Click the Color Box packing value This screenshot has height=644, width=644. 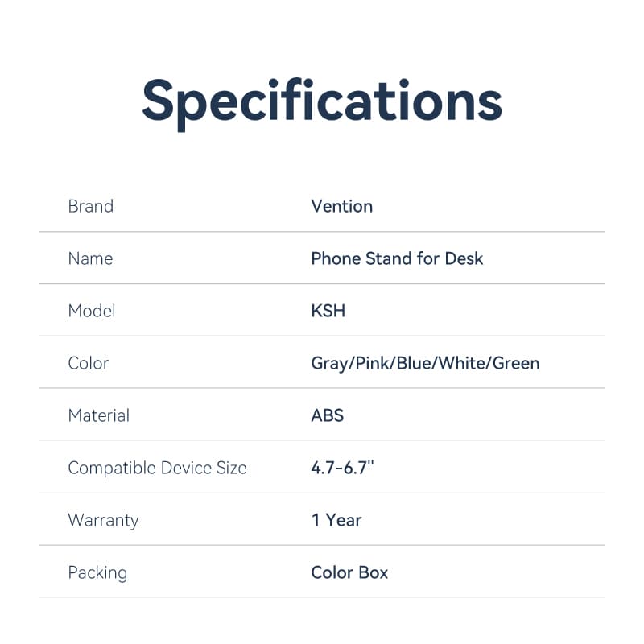349,572
